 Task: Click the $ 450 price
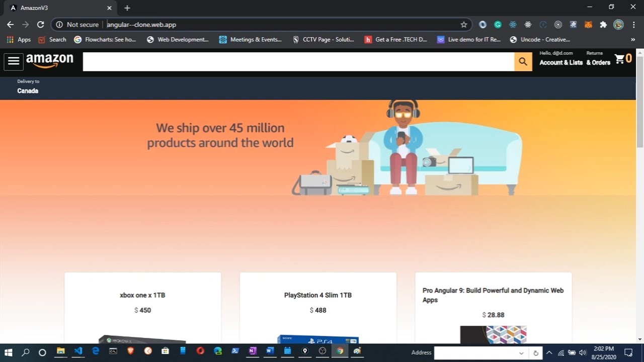[142, 310]
